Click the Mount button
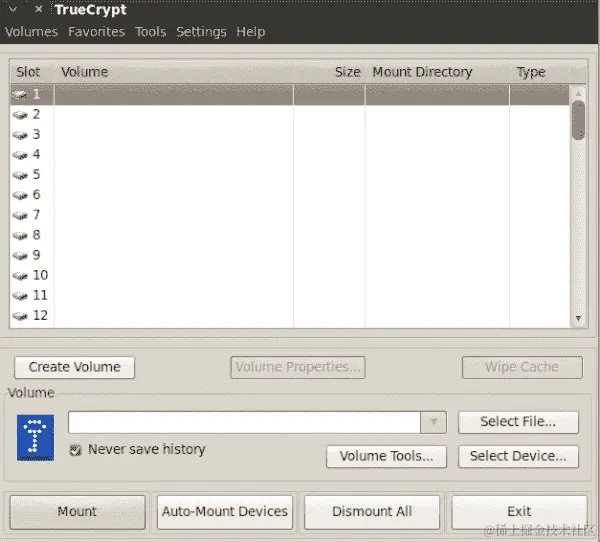The width and height of the screenshot is (600, 542). 77,512
